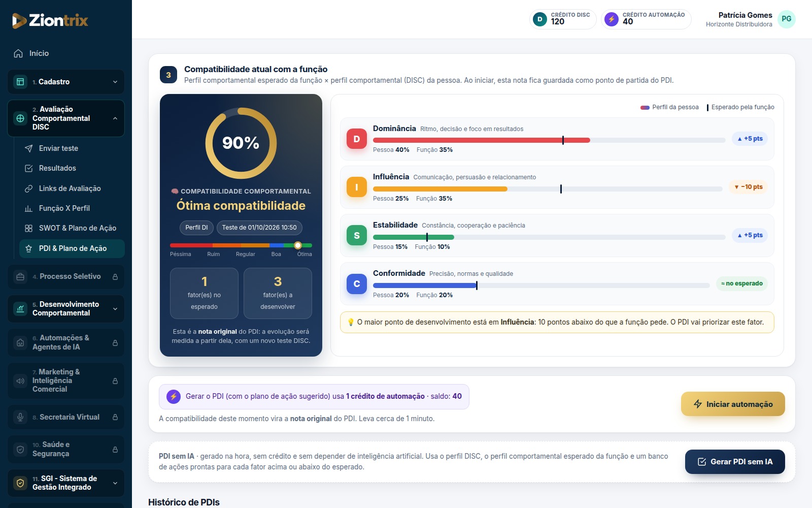Click the Dominância red progress bar
The image size is (812, 508).
coord(481,140)
